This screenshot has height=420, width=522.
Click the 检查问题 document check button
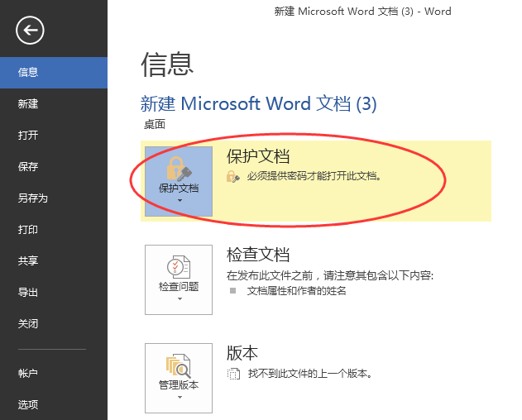coord(179,279)
